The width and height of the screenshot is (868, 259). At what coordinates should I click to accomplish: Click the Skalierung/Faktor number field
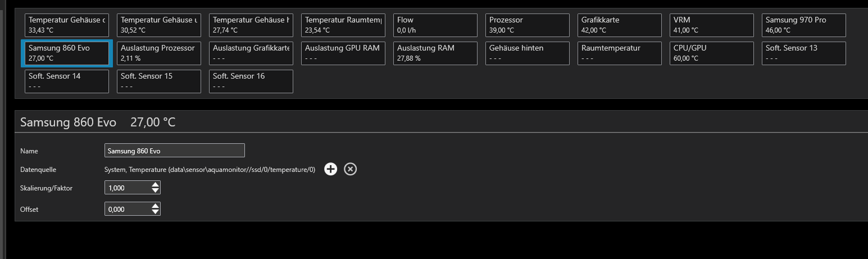click(x=127, y=188)
